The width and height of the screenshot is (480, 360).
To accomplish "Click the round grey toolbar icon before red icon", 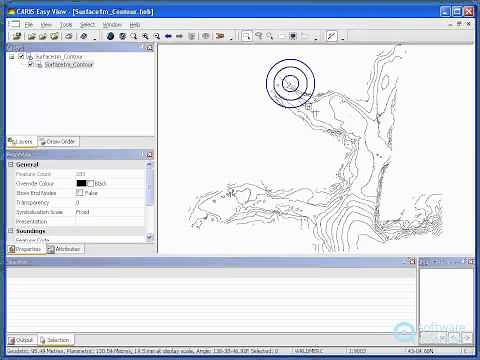I will [x=206, y=36].
